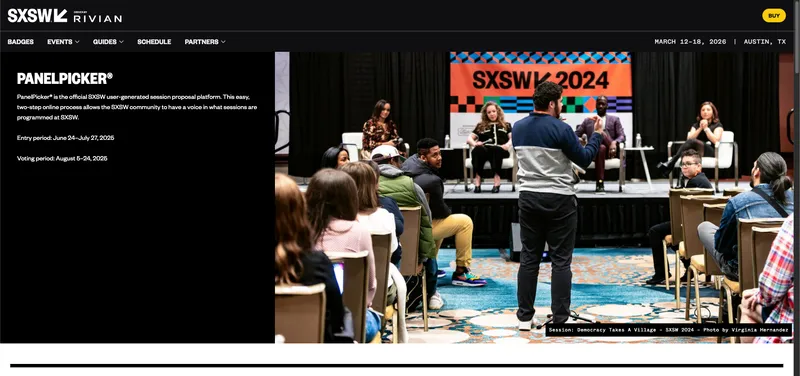
Task: Open the SXSW logo home link
Action: (37, 16)
